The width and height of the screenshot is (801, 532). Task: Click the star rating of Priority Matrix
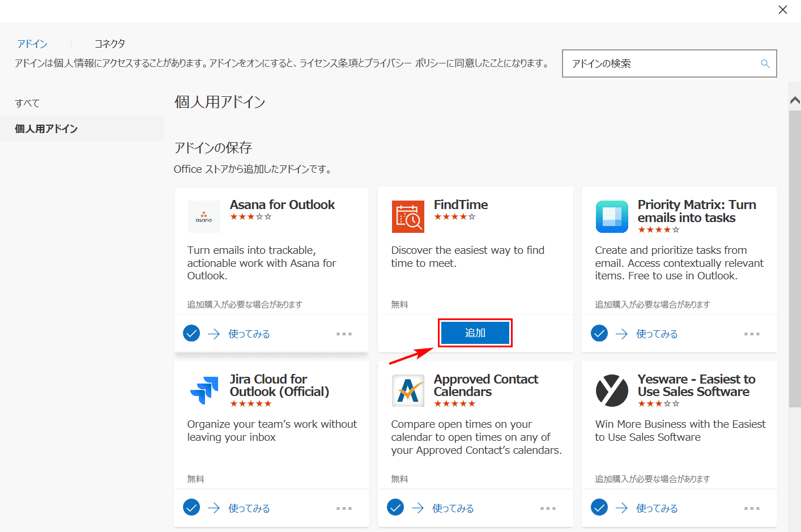(x=659, y=229)
